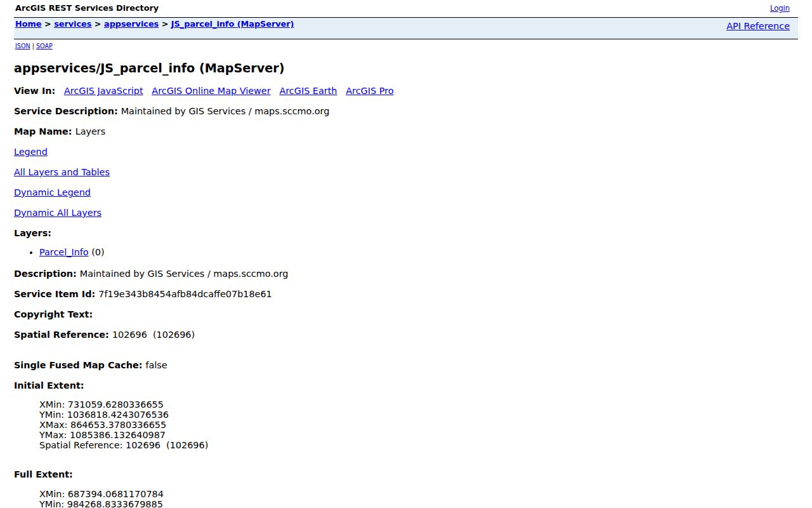Click XMax value 864653.3780336655

[x=119, y=425]
